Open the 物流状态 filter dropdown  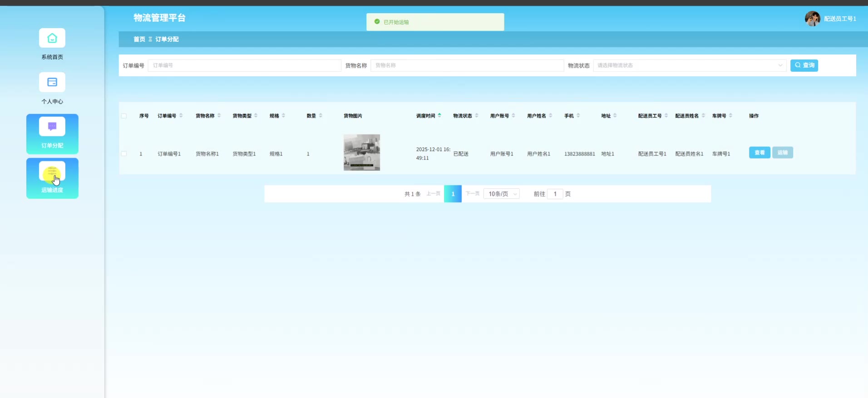click(690, 65)
